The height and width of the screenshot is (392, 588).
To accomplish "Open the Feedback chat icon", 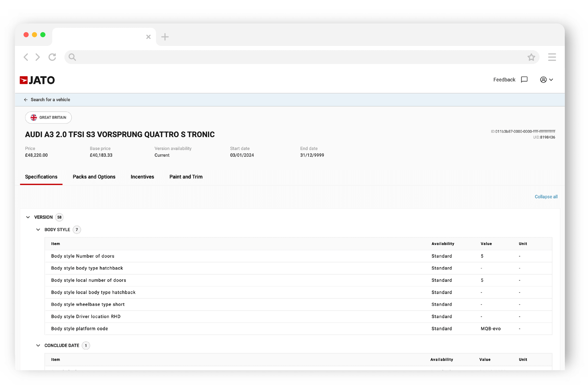I will (524, 79).
